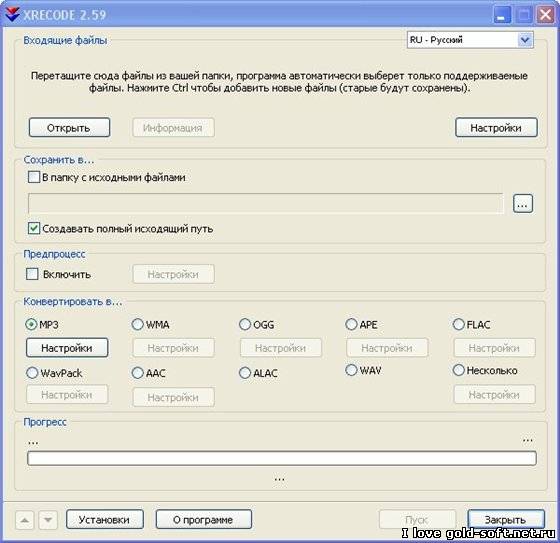This screenshot has height=543, width=560.
Task: Click the drag-and-drop files instruction text
Action: pos(279,82)
